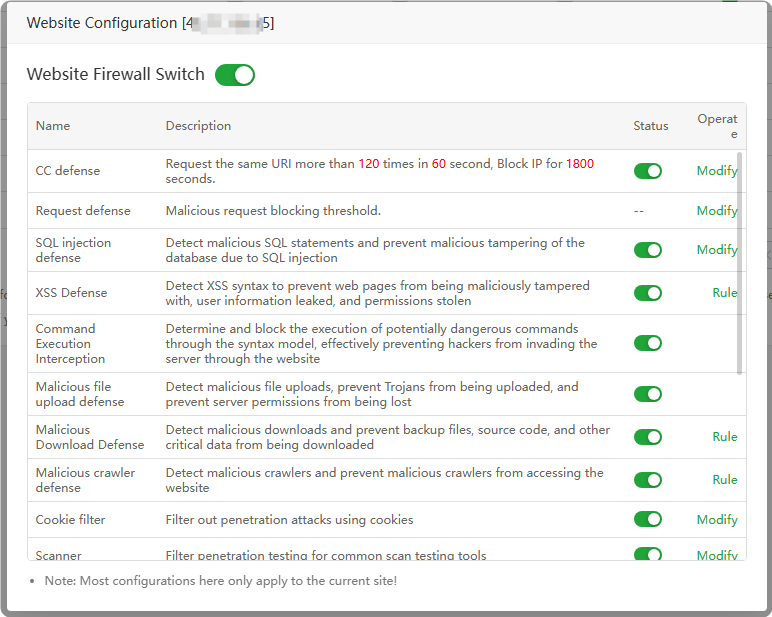
Task: Open Modify for Request defense
Action: [717, 211]
